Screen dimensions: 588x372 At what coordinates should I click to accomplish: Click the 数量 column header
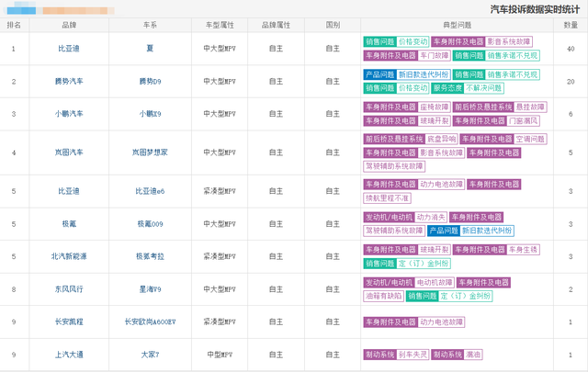click(x=571, y=25)
